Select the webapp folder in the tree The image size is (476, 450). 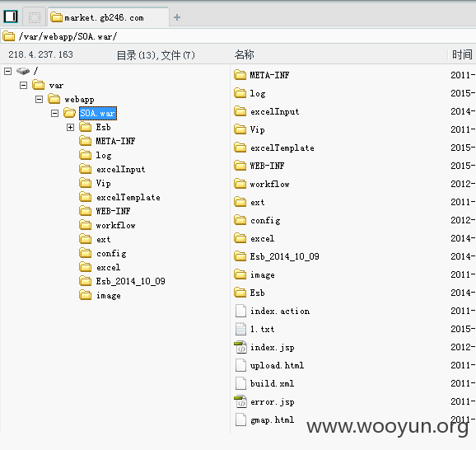[79, 100]
